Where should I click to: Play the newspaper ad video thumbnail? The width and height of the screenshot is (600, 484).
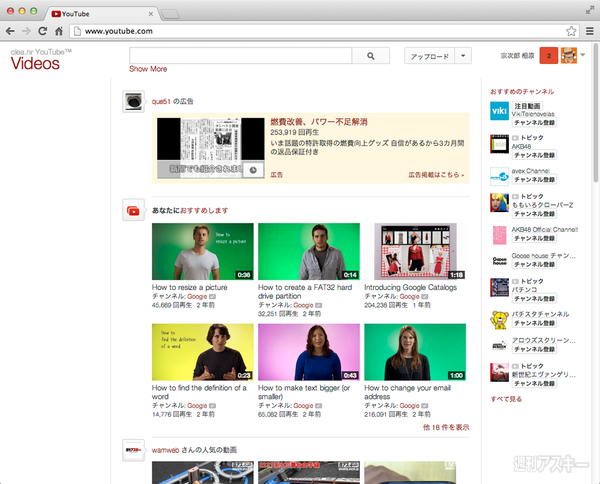(x=210, y=148)
